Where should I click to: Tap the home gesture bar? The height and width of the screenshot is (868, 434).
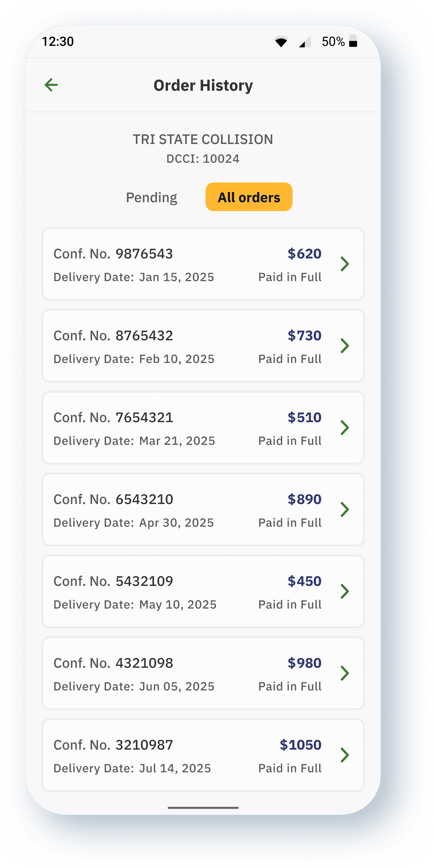point(203,808)
